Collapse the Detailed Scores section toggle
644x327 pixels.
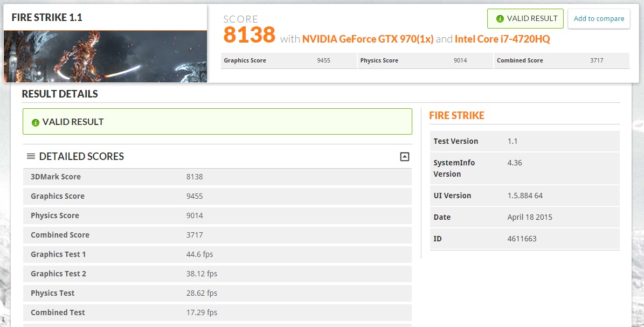[x=405, y=157]
